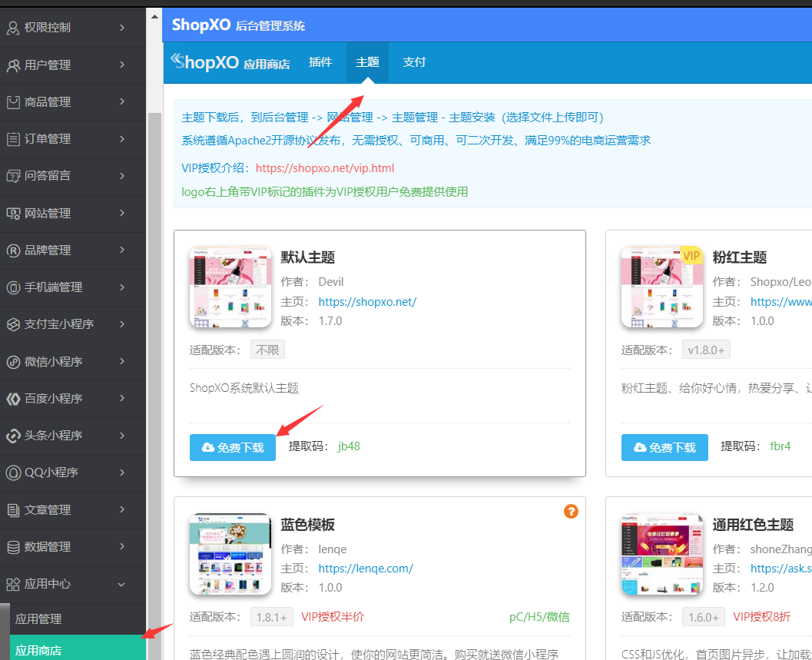Click the 订单管理 list icon

(13, 139)
